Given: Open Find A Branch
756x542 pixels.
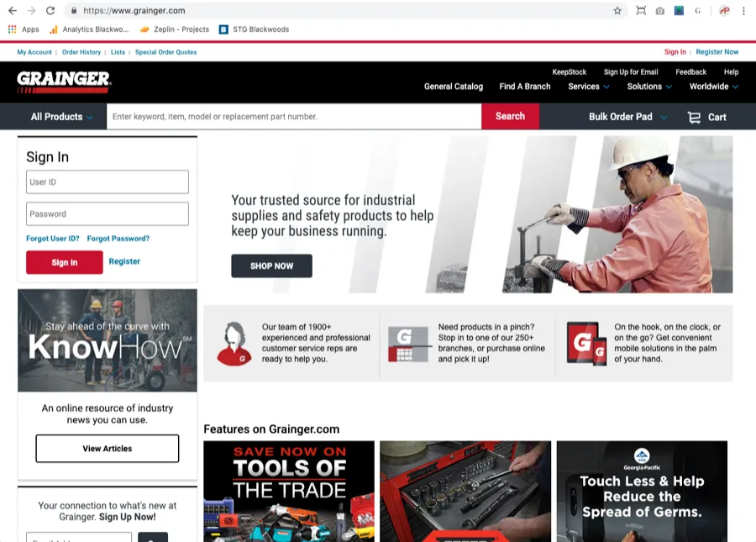Looking at the screenshot, I should pos(524,87).
